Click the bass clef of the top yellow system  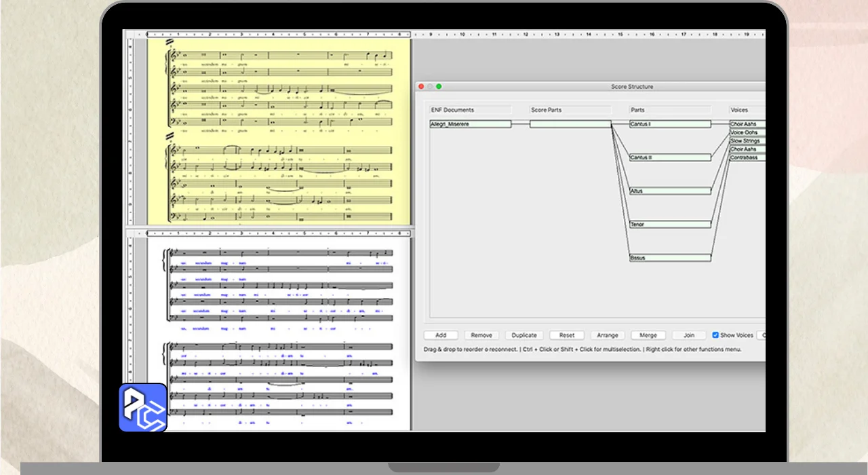(173, 121)
